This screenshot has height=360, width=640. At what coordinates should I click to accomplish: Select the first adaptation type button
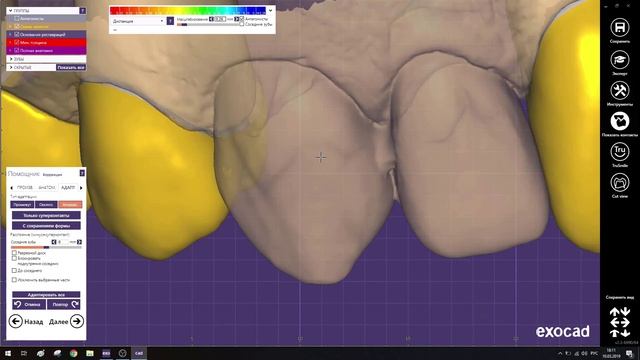(22, 204)
